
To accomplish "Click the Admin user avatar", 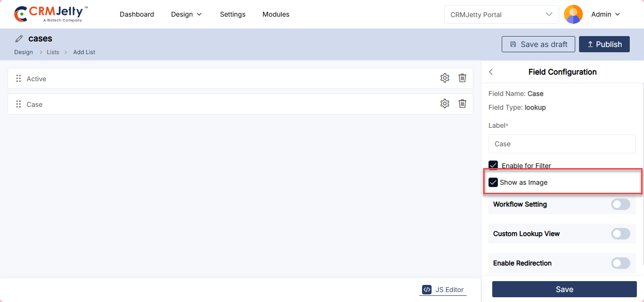I will 573,14.
